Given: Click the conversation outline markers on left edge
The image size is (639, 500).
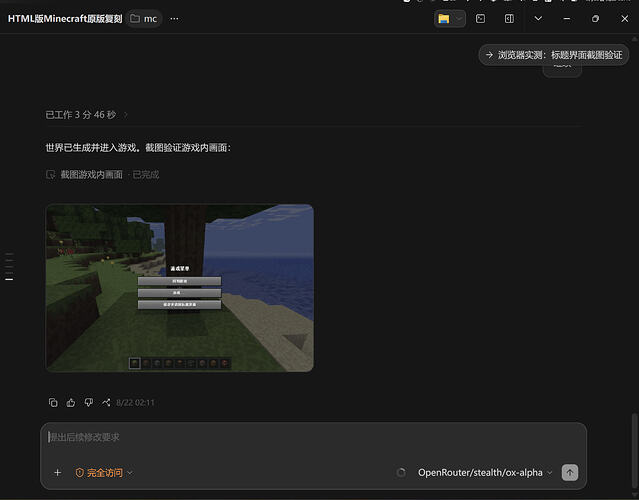Looking at the screenshot, I should (x=9, y=267).
